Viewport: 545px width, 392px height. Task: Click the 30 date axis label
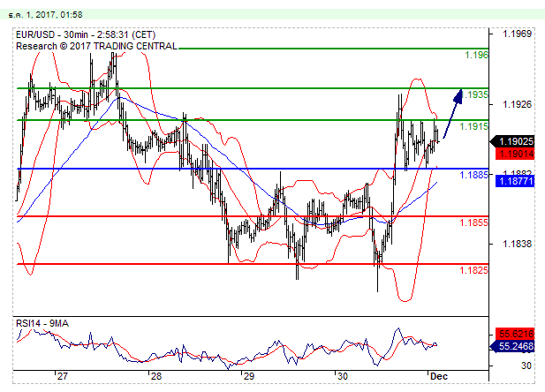[x=343, y=376]
